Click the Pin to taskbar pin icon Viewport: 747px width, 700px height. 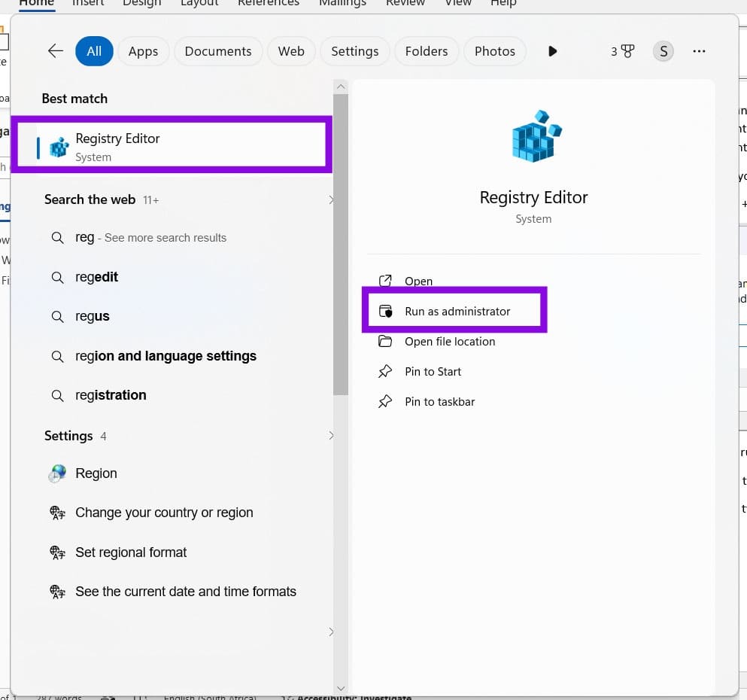(385, 402)
